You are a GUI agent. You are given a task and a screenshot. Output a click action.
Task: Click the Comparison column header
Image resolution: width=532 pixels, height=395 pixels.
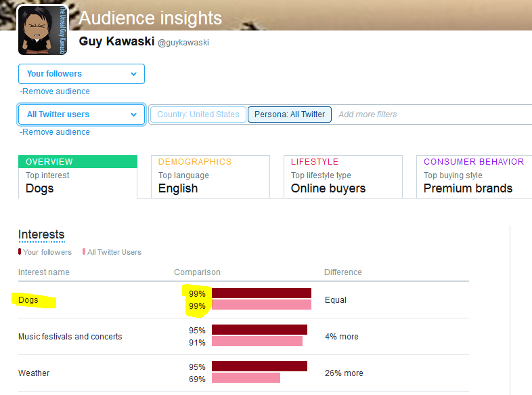[x=197, y=272]
